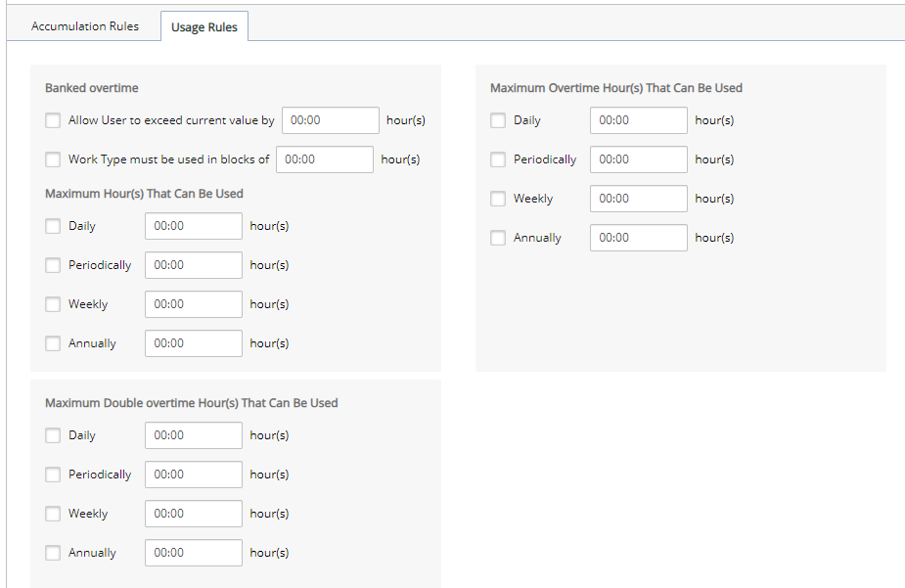
Task: Focus Periodically hours field under Maximum Overtime Hour(s)
Action: pyautogui.click(x=639, y=159)
